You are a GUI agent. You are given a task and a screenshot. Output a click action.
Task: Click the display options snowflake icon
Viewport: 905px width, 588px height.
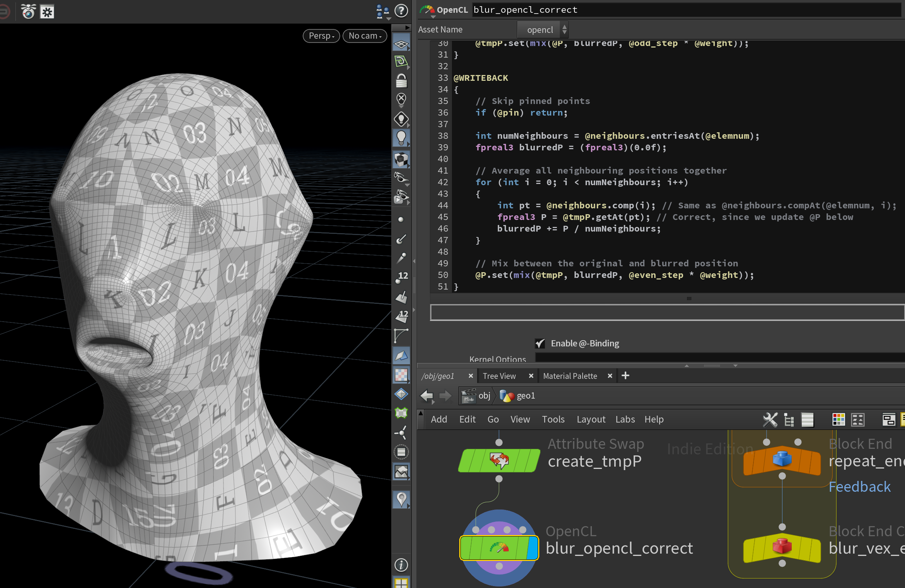[47, 12]
